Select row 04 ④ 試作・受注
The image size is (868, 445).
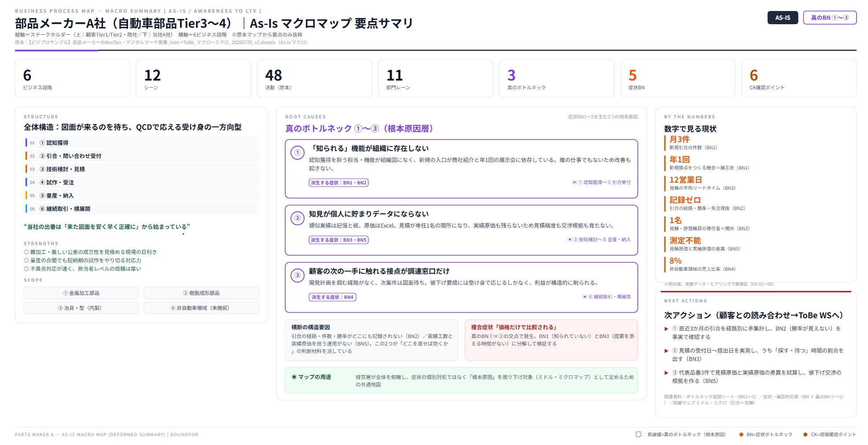click(142, 182)
